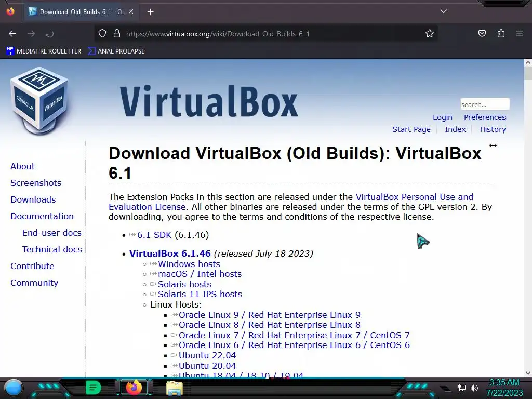Download the Ubuntu 20.04 package
This screenshot has height=399, width=532.
pyautogui.click(x=207, y=366)
